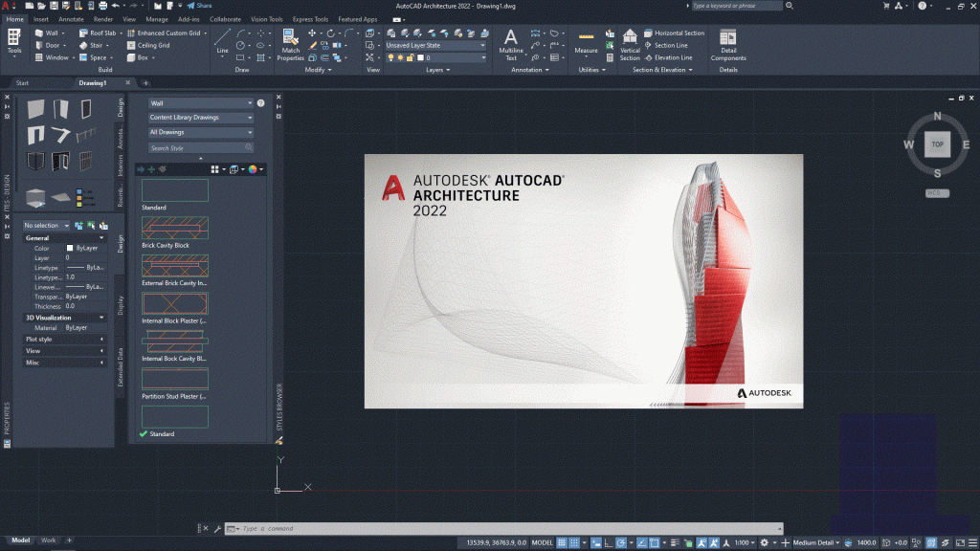Switch to the Start file tab
The height and width of the screenshot is (551, 980).
(x=22, y=83)
